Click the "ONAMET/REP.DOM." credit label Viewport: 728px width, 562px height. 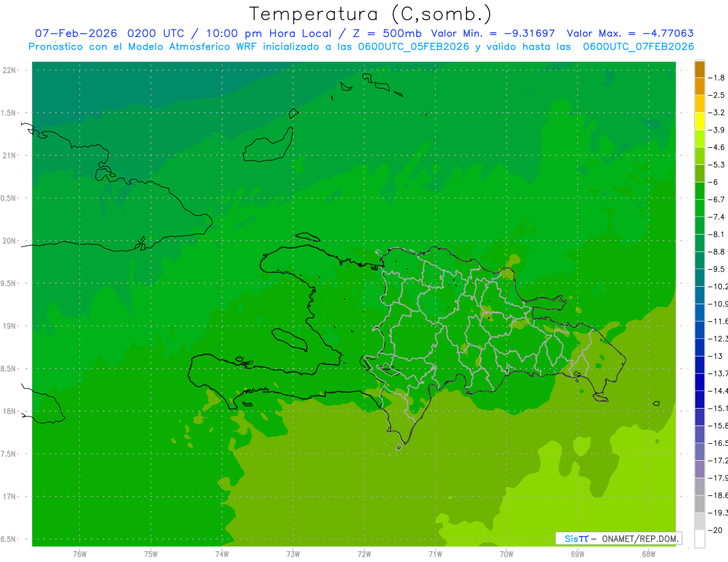[640, 538]
